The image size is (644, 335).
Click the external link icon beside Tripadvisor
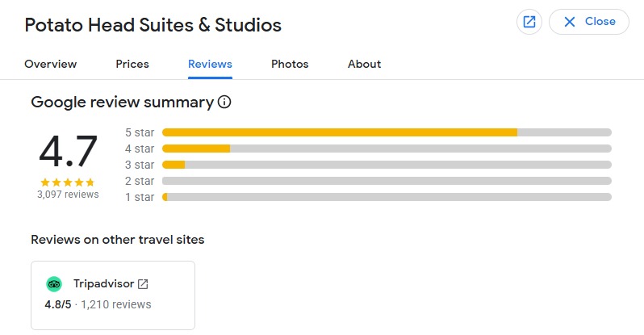tap(143, 284)
